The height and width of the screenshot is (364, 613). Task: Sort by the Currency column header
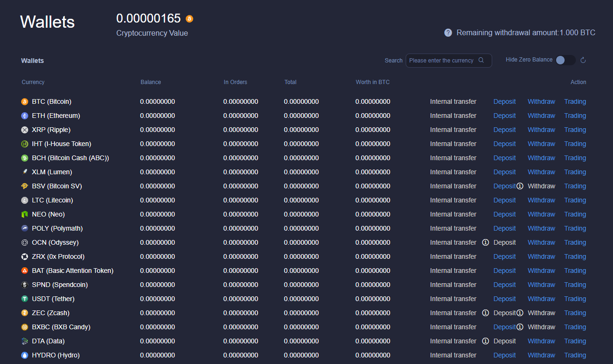pyautogui.click(x=33, y=82)
